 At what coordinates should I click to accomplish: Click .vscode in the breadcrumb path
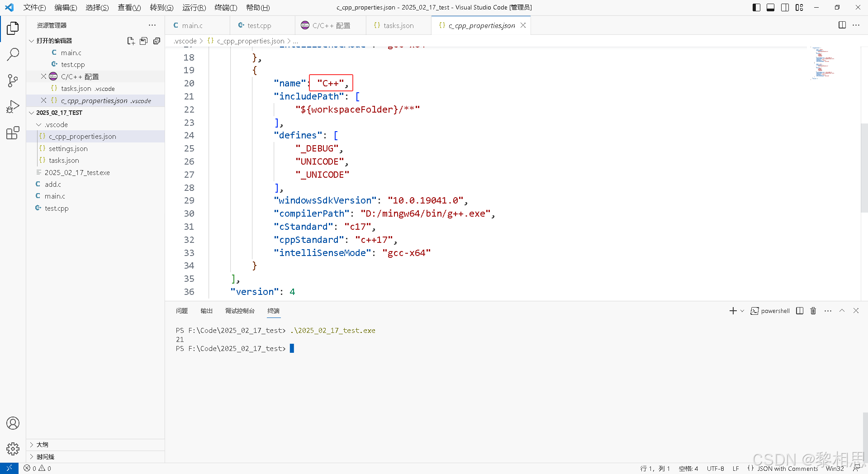tap(185, 41)
